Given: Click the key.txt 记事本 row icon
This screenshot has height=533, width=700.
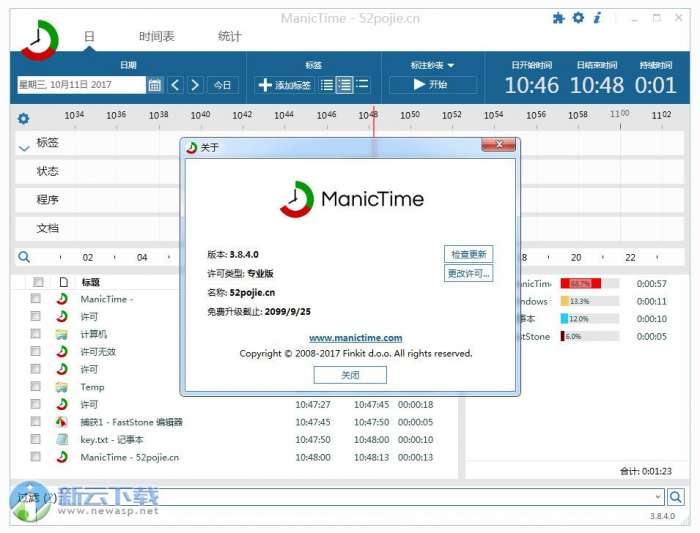Looking at the screenshot, I should click(x=62, y=439).
